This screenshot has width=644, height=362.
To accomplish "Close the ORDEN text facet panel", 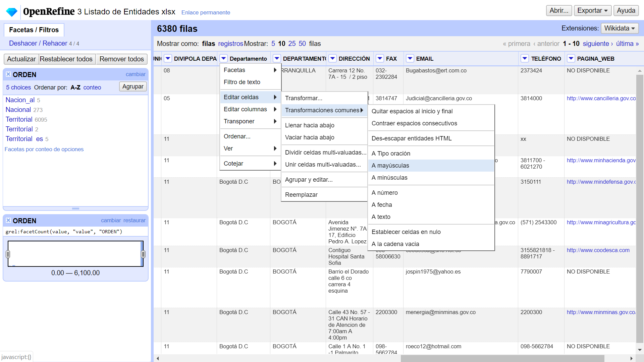I will click(8, 74).
